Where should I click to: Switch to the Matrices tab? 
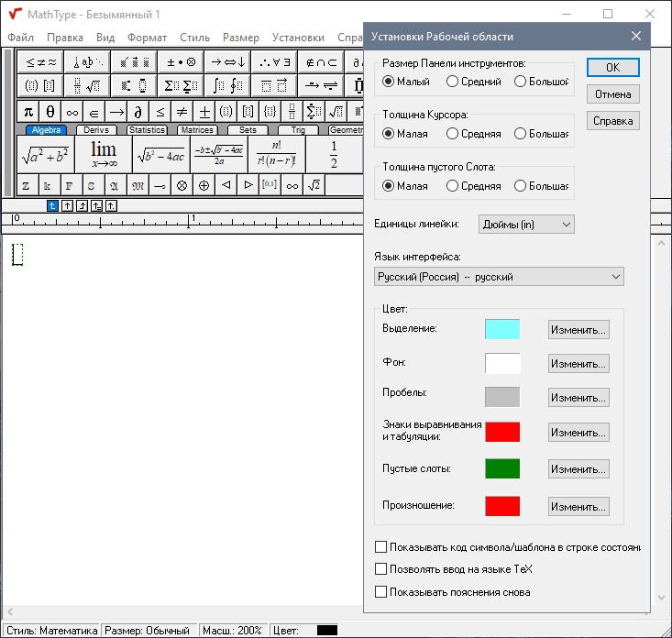197,130
